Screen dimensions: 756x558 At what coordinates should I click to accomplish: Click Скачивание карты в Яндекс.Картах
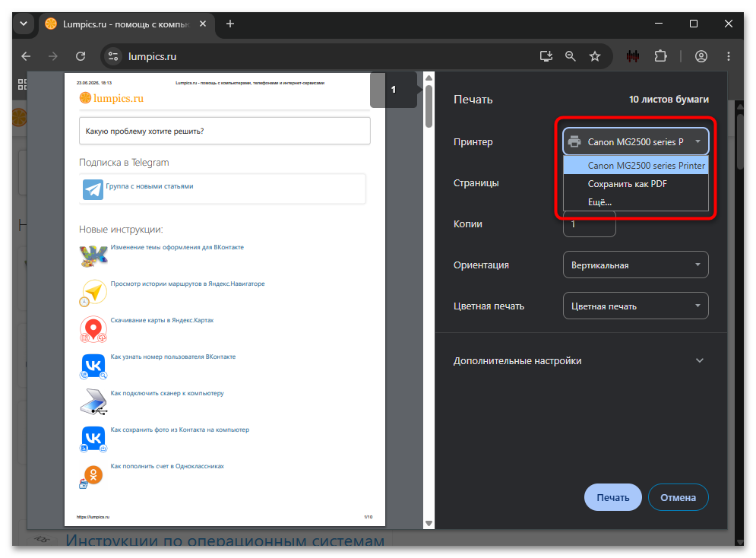point(162,320)
